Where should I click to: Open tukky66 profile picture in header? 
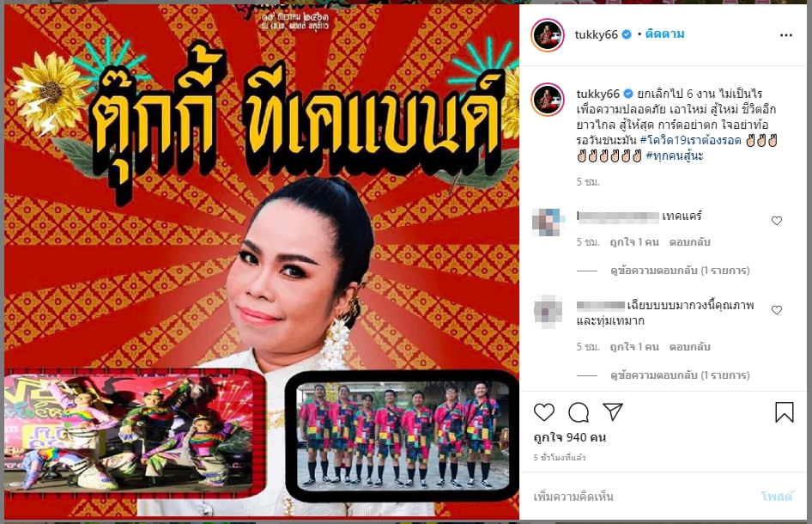pyautogui.click(x=548, y=34)
